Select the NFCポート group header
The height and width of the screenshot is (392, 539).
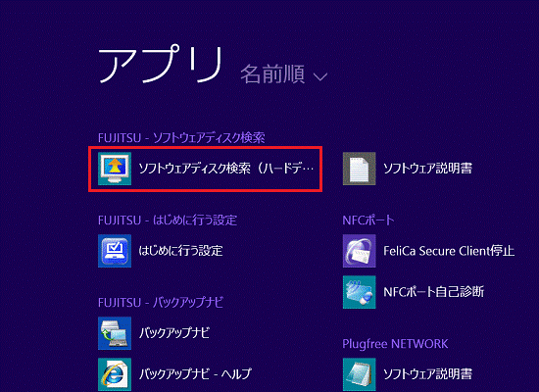coord(368,220)
